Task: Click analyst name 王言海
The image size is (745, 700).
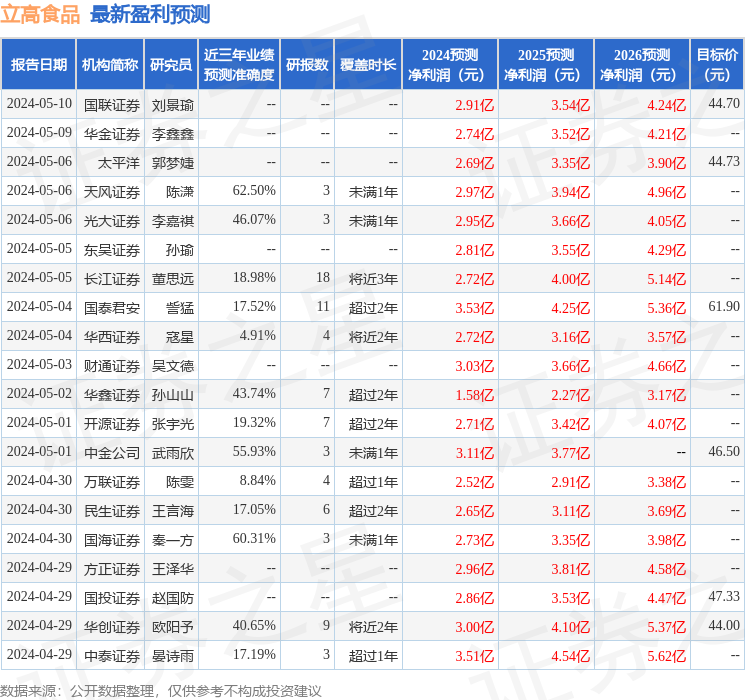Action: [x=173, y=511]
